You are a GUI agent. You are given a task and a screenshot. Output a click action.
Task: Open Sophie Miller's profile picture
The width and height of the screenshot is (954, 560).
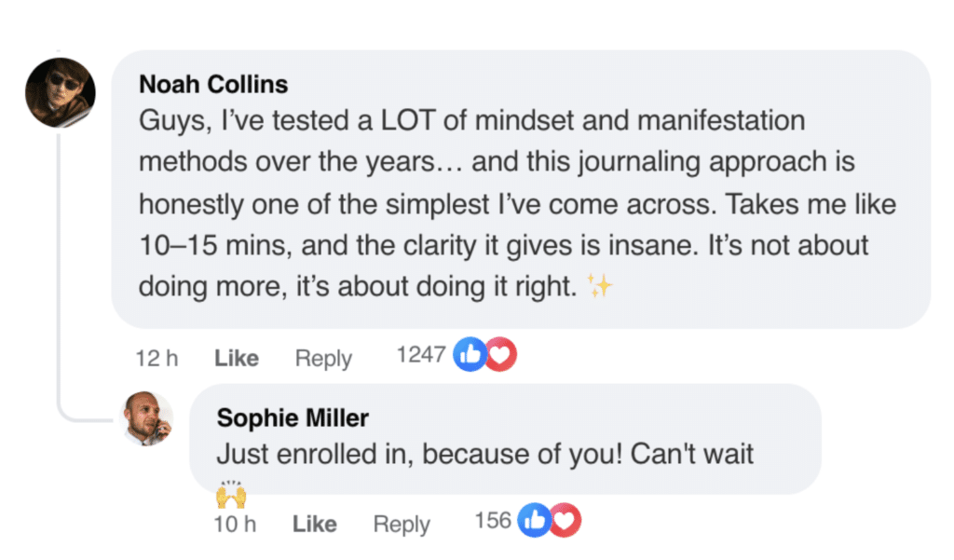148,418
